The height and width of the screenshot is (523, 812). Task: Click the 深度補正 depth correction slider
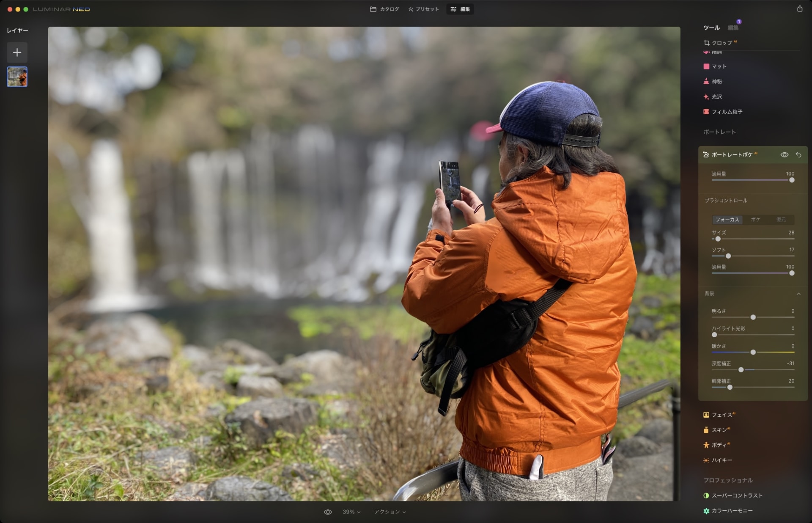(741, 370)
